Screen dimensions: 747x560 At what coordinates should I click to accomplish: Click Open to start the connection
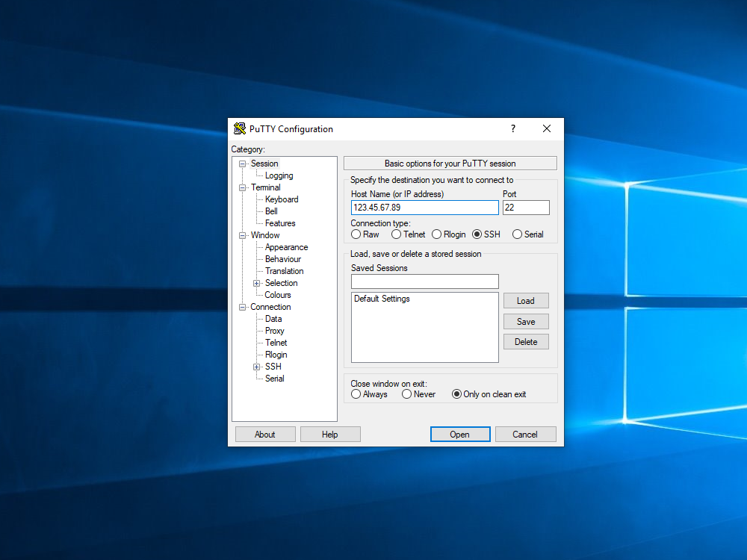pyautogui.click(x=459, y=435)
